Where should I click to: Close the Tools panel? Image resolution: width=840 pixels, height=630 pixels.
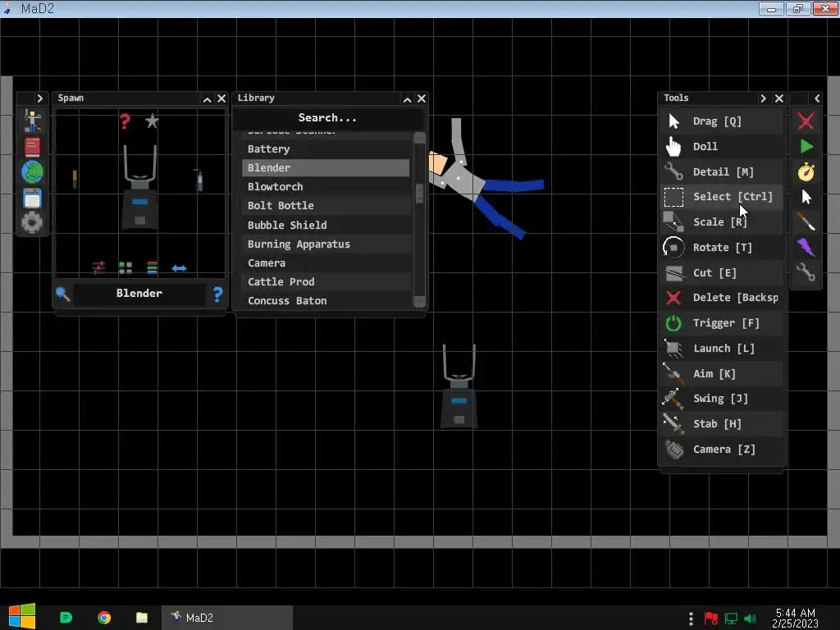tap(779, 98)
